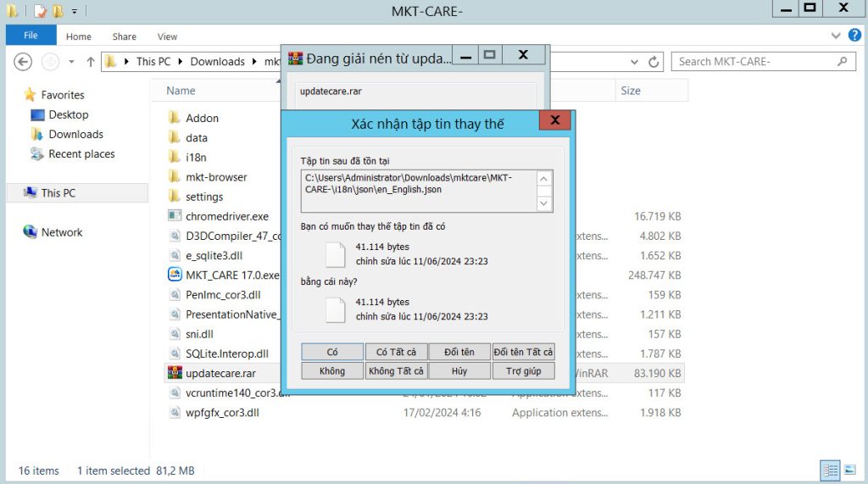
Task: Go up one folder level
Action: [91, 62]
